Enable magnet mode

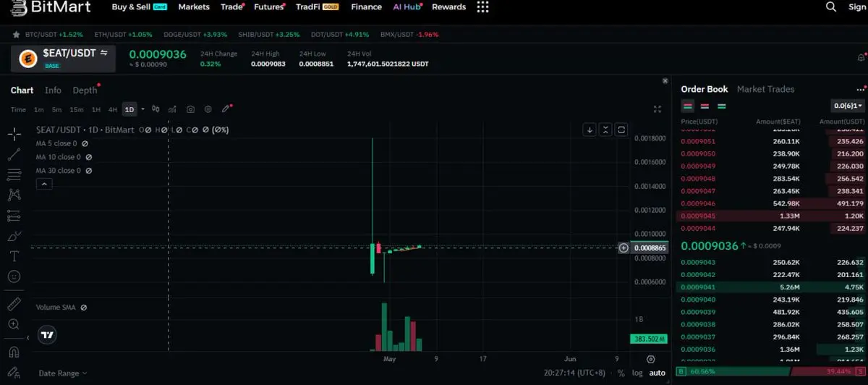tap(14, 352)
